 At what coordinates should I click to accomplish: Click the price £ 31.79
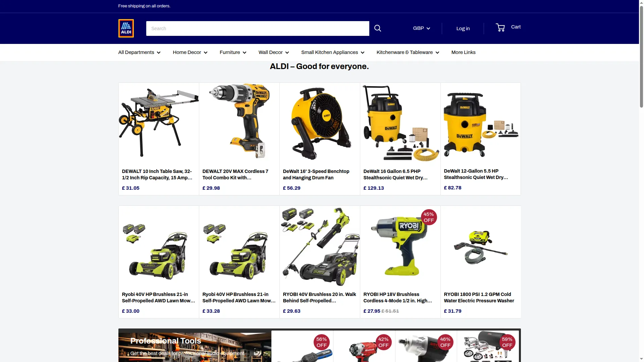point(452,311)
